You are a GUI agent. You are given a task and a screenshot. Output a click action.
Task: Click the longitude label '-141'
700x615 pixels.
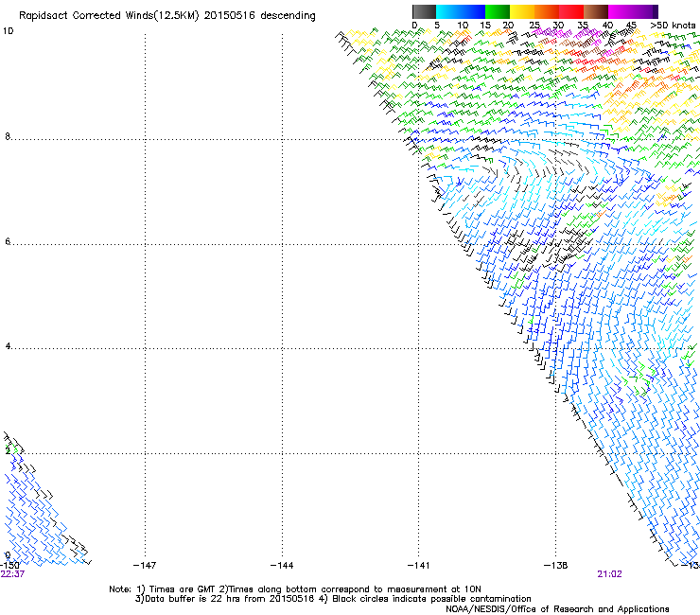click(x=418, y=566)
